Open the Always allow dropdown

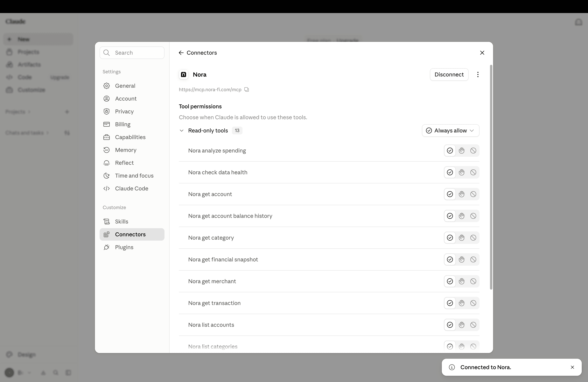coord(450,131)
